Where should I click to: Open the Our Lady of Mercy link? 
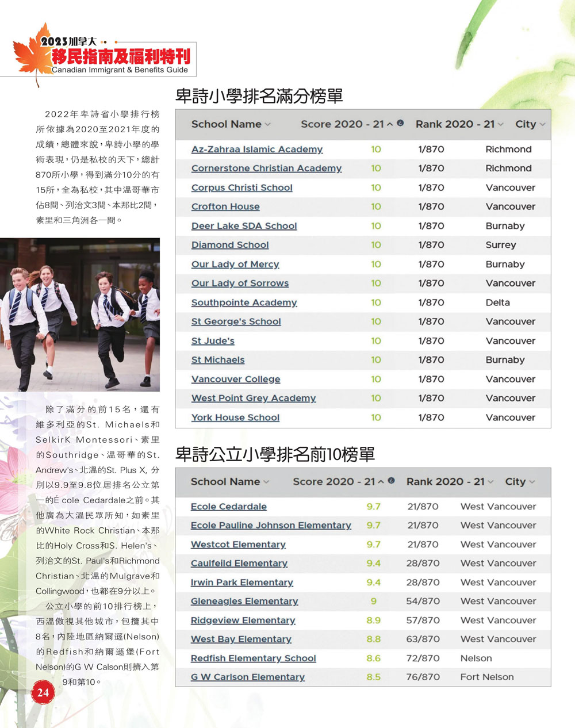(x=235, y=264)
